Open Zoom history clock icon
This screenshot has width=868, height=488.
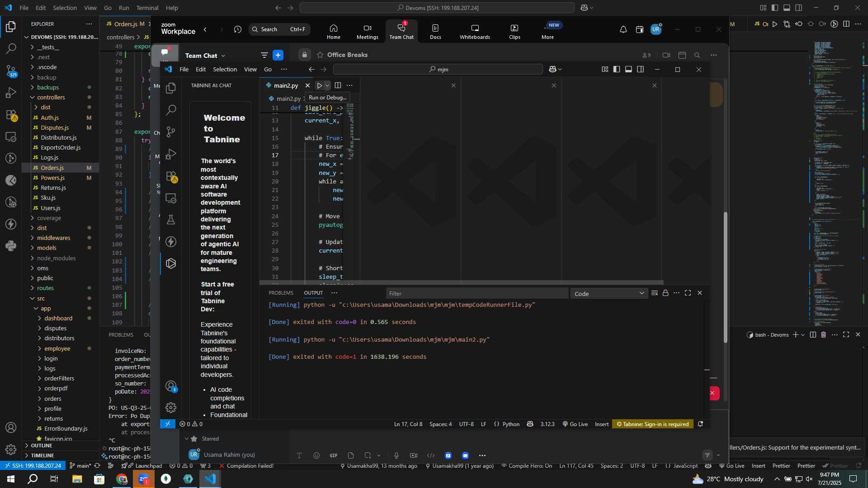(x=238, y=29)
